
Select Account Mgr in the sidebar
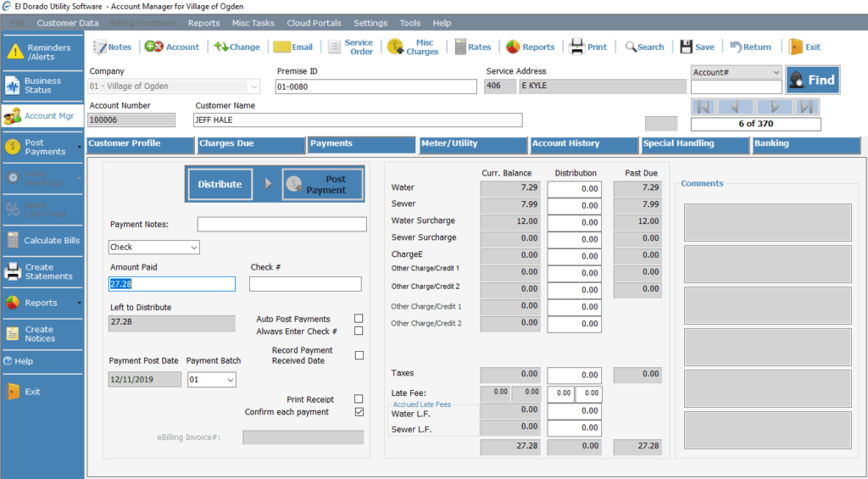click(42, 116)
